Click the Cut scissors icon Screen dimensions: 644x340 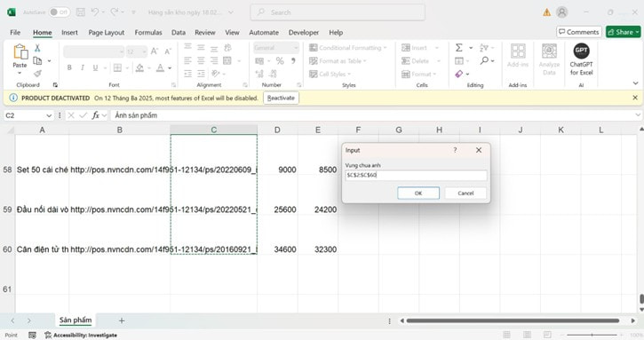pos(37,48)
